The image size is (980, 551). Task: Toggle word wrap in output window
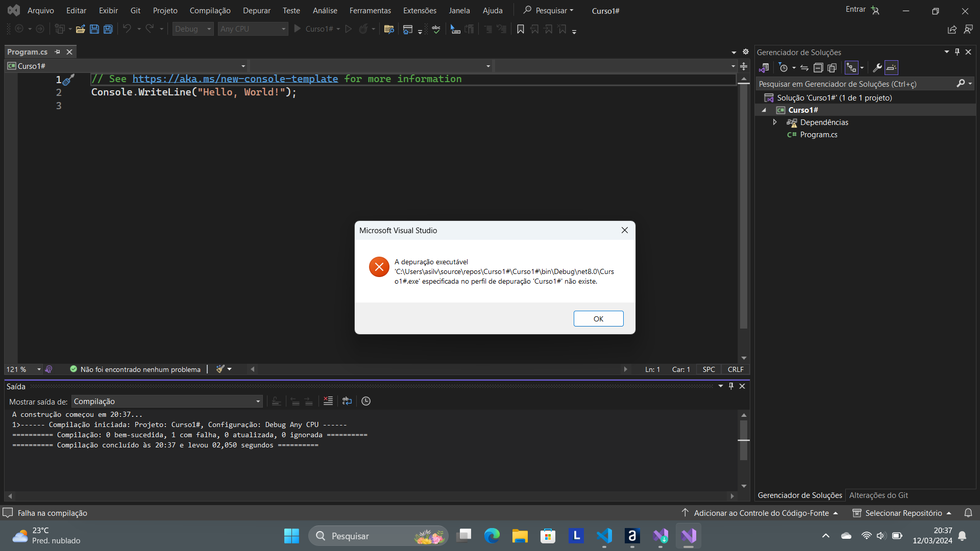point(347,402)
